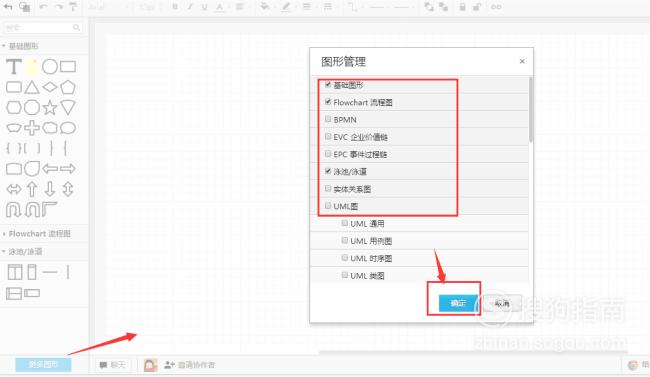650x377 pixels.
Task: Check the UML图 checkbox
Action: (328, 206)
